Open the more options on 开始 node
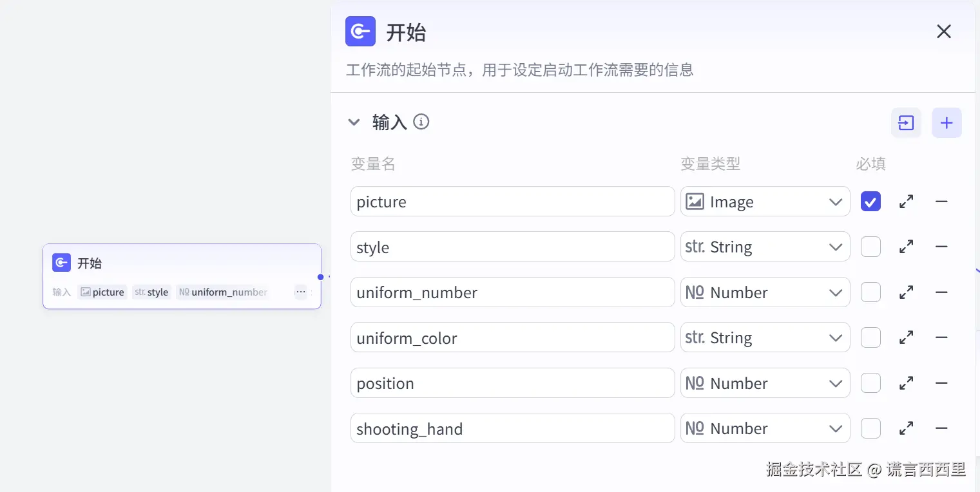The width and height of the screenshot is (980, 492). point(301,292)
